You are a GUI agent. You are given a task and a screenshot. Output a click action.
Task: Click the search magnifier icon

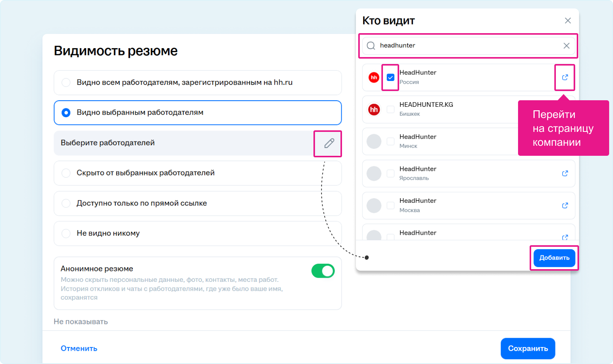[x=371, y=45]
